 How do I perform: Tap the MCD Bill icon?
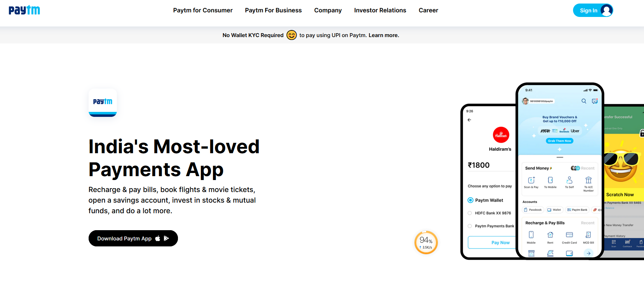click(x=588, y=235)
